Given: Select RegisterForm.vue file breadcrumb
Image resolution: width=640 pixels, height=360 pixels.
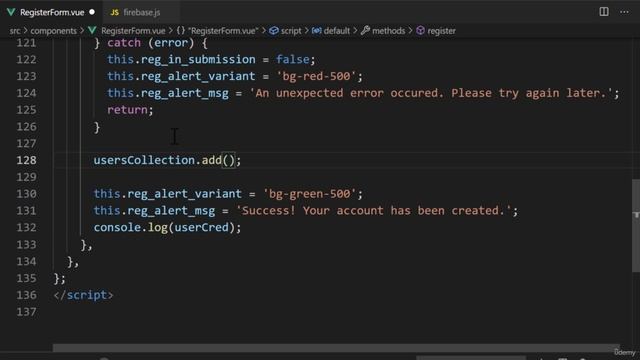Looking at the screenshot, I should pos(133,31).
